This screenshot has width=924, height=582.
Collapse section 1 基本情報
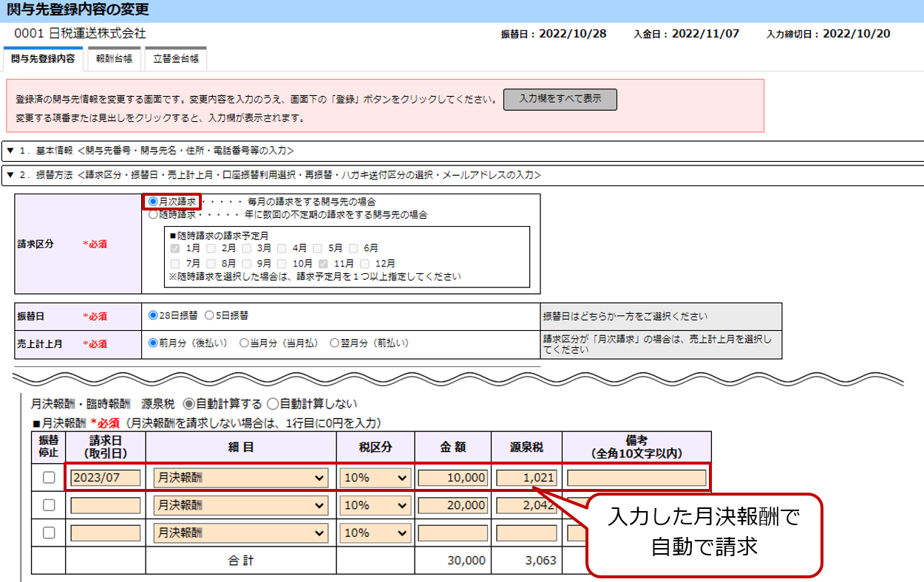pyautogui.click(x=10, y=151)
